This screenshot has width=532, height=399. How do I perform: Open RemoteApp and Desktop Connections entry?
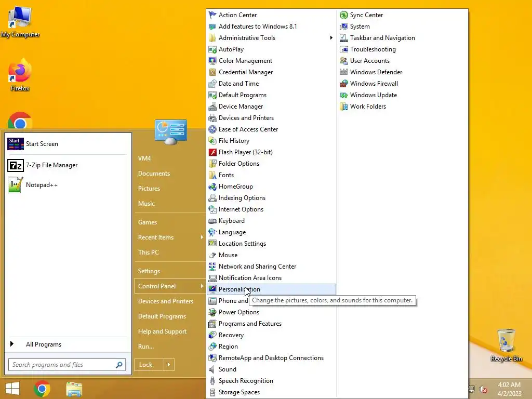coord(271,358)
